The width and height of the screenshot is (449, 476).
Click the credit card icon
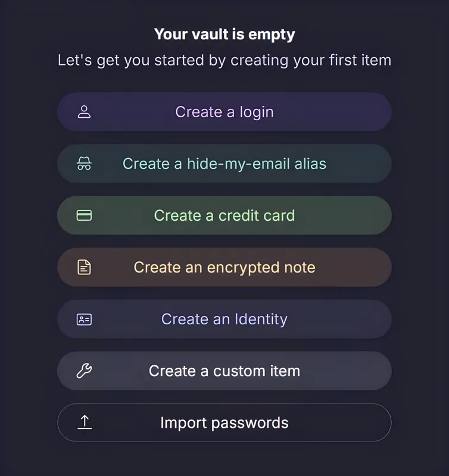[x=85, y=215]
